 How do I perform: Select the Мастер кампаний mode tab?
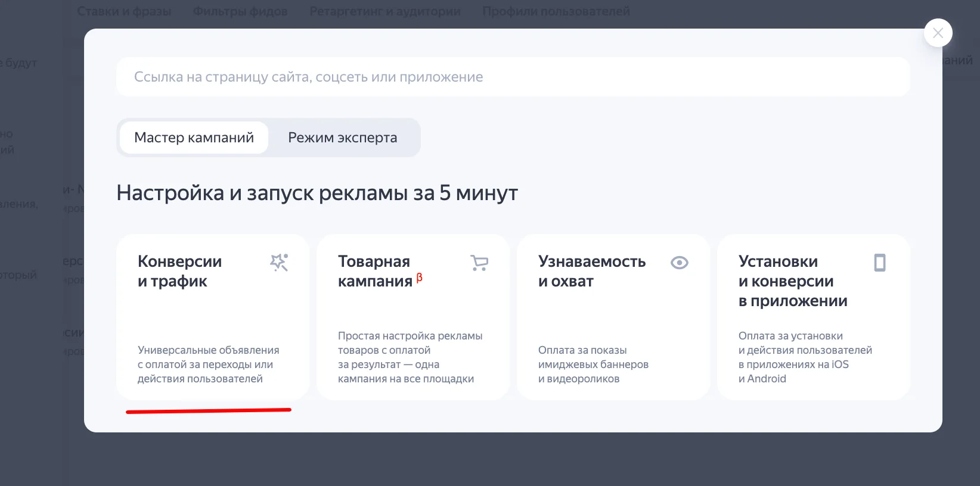tap(194, 138)
